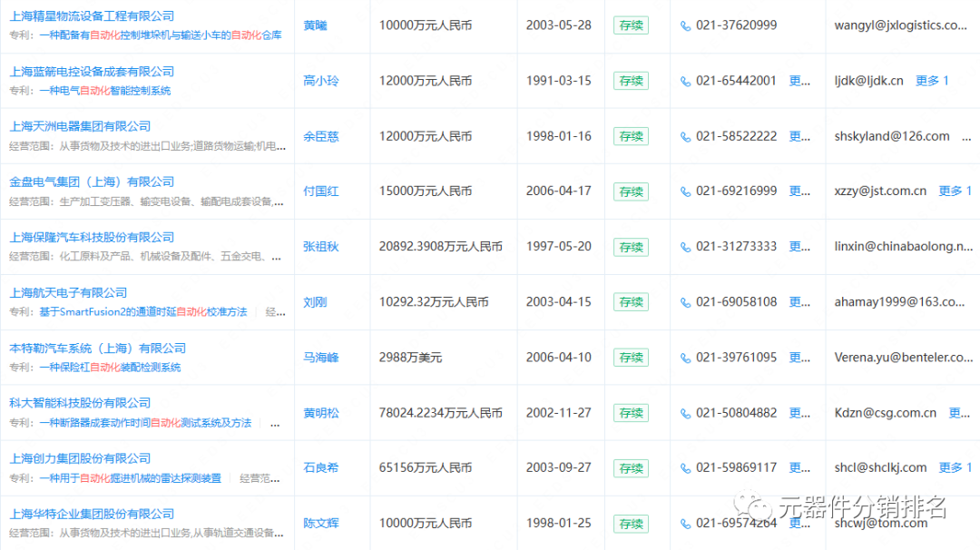Click phone icon beside 021-31273333
980x550 pixels.
686,247
